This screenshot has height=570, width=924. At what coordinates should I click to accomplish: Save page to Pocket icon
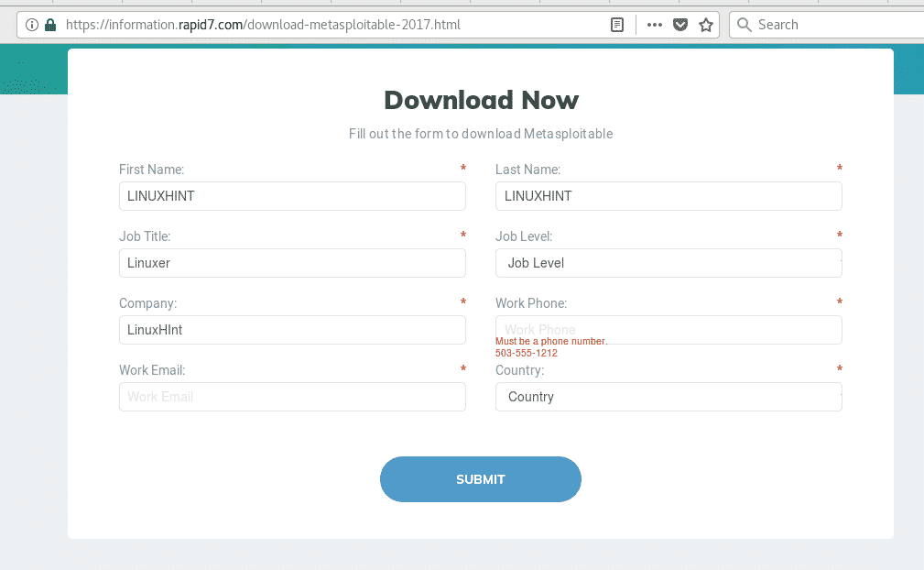click(x=680, y=25)
